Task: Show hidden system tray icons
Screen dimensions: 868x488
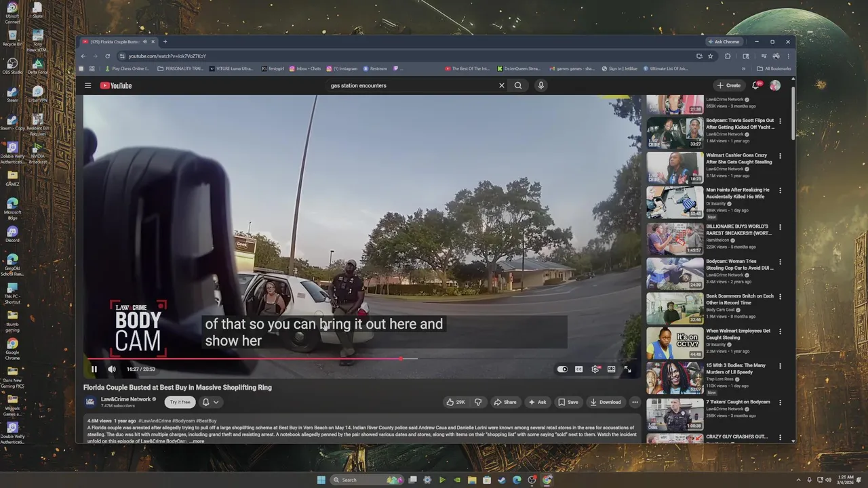Action: tap(799, 480)
